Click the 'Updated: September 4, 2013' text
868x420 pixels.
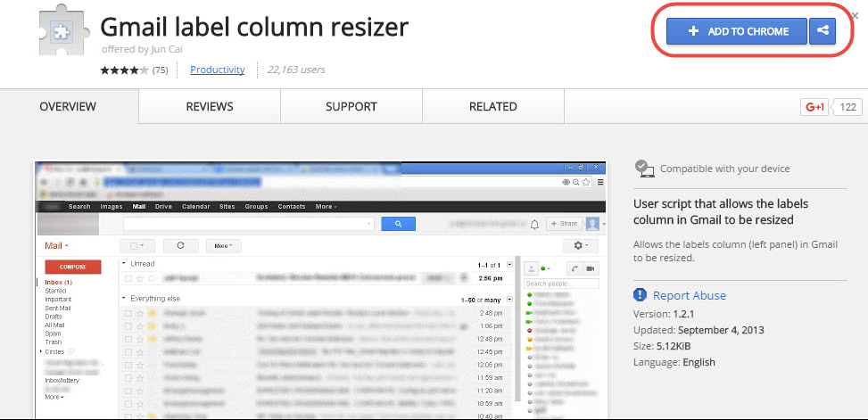699,330
